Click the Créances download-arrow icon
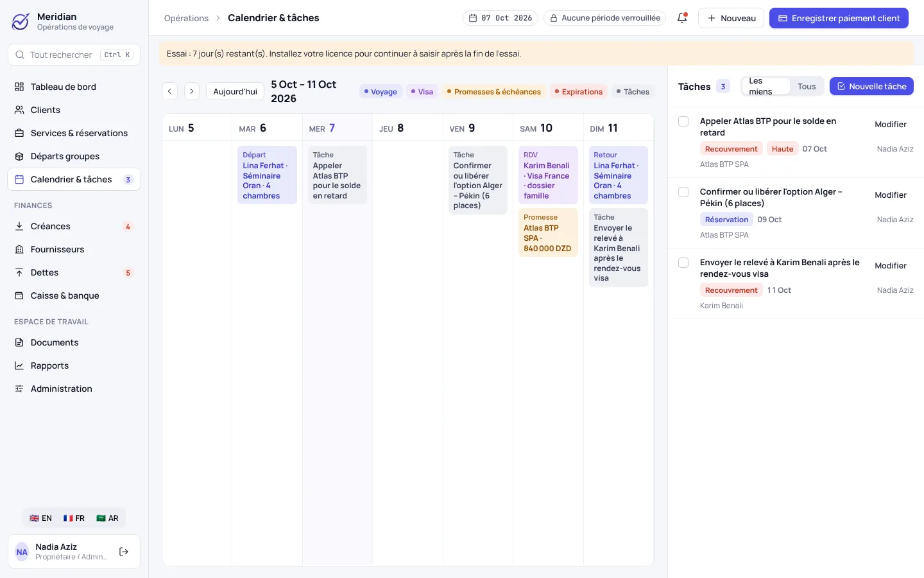The width and height of the screenshot is (924, 578). (19, 226)
